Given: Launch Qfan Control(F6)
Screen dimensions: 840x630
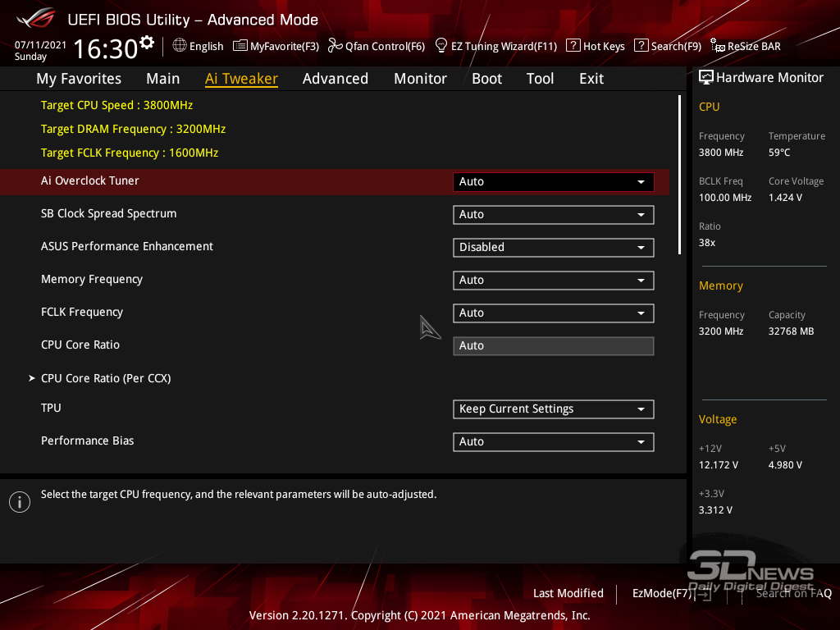Looking at the screenshot, I should click(x=377, y=46).
